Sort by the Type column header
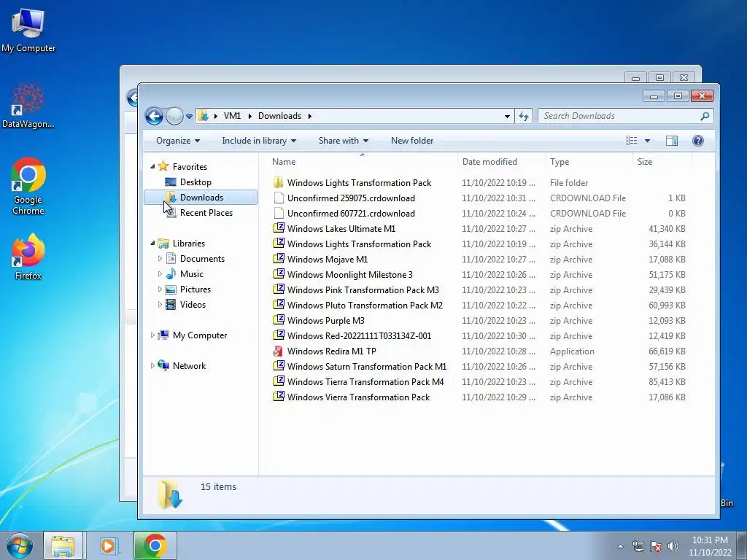747x560 pixels. [x=560, y=162]
